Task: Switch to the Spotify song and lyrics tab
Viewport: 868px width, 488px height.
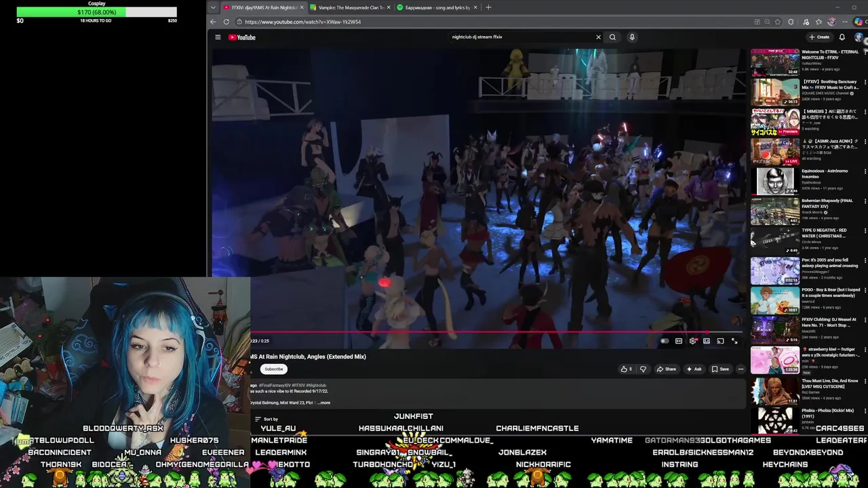Action: [x=437, y=7]
